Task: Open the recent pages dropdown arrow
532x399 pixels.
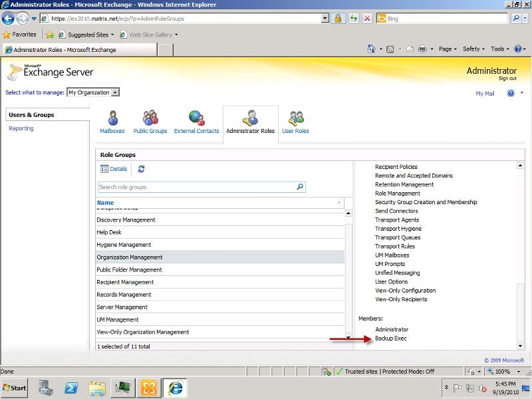Action: click(34, 19)
